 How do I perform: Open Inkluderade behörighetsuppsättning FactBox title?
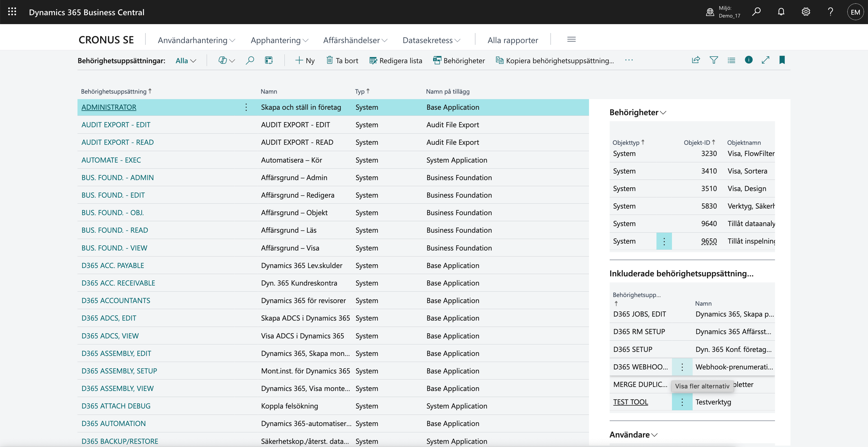point(681,273)
